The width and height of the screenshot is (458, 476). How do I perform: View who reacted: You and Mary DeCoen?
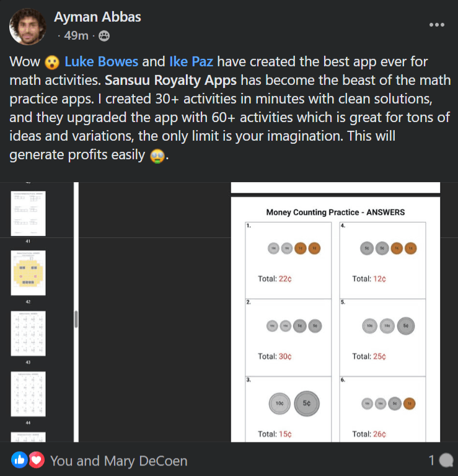118,461
